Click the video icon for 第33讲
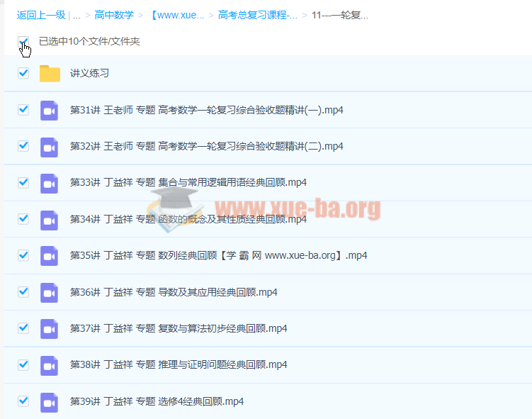 point(49,182)
